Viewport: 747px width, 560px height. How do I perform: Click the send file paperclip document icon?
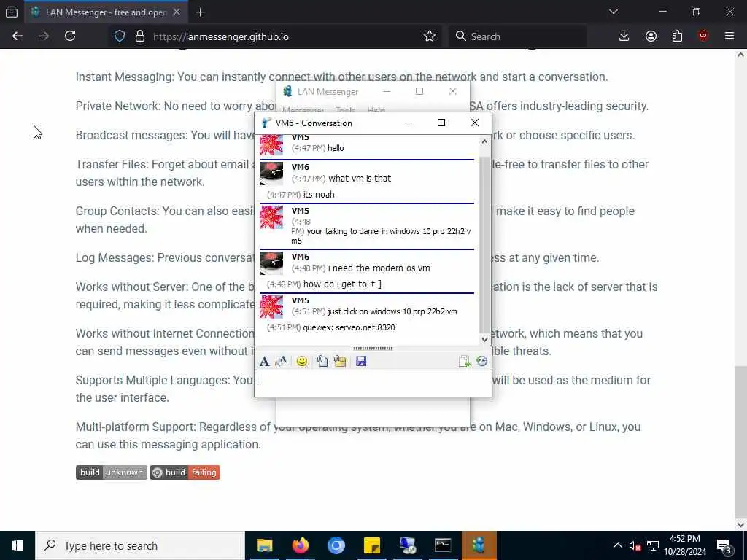click(x=322, y=362)
